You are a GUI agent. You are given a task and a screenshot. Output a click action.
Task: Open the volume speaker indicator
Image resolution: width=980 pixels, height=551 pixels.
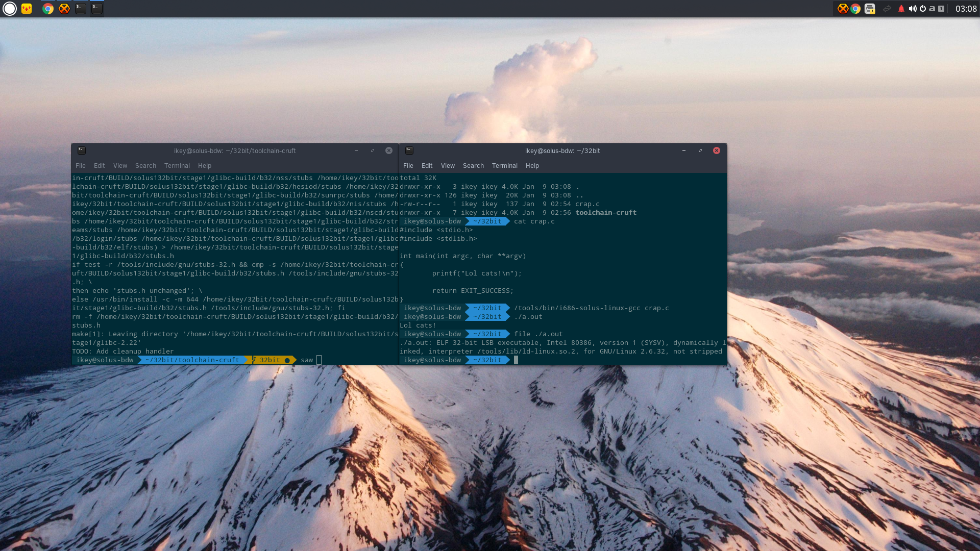(x=913, y=9)
